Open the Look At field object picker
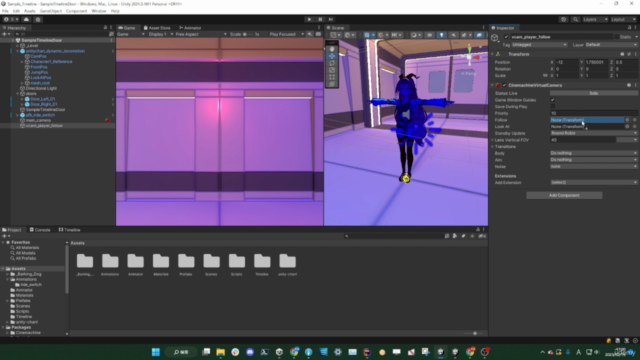The width and height of the screenshot is (640, 360). 627,127
